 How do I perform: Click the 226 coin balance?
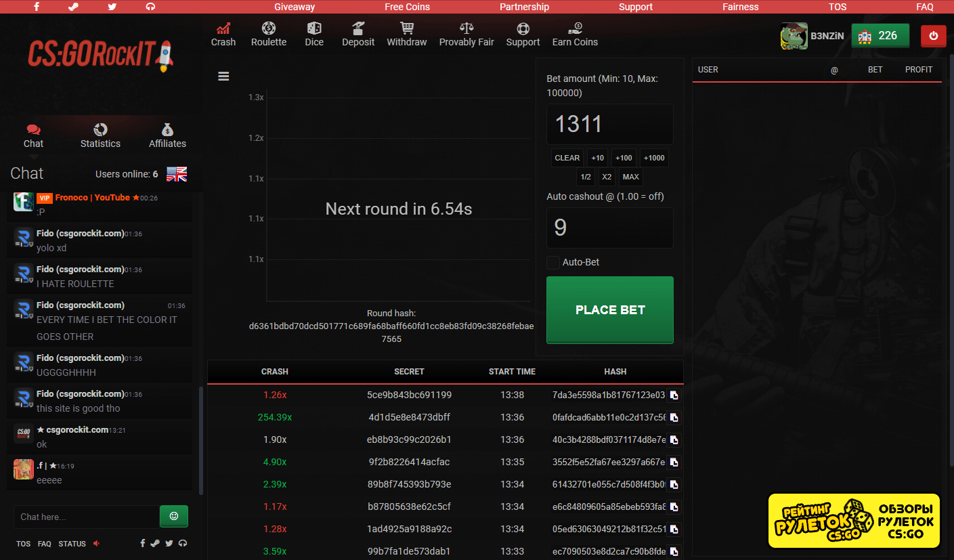(880, 36)
